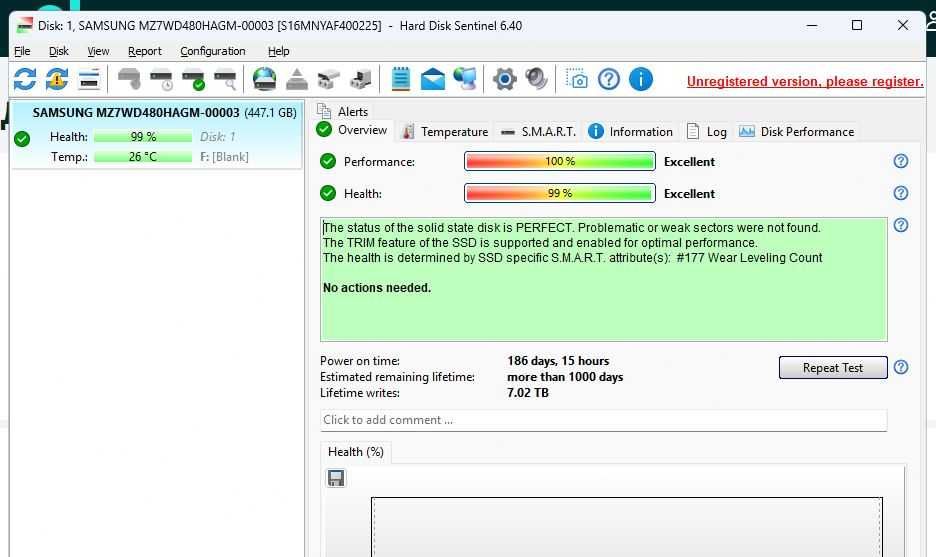Select the Overview tab
936x557 pixels.
(352, 130)
